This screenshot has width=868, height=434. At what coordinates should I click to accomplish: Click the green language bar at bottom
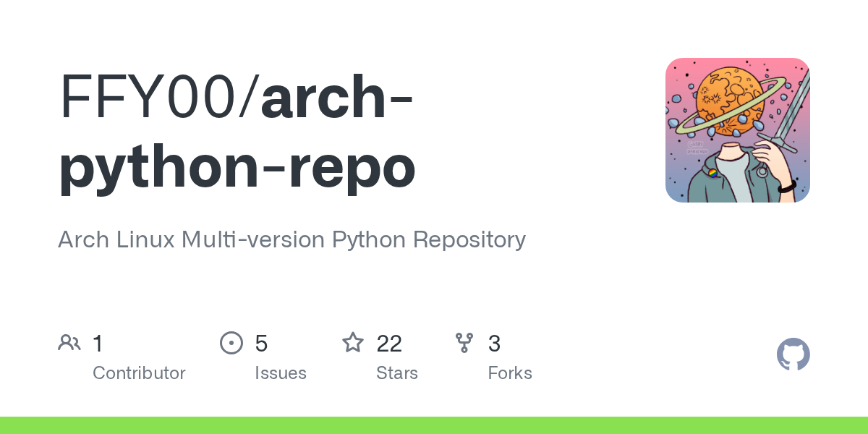tap(434, 425)
